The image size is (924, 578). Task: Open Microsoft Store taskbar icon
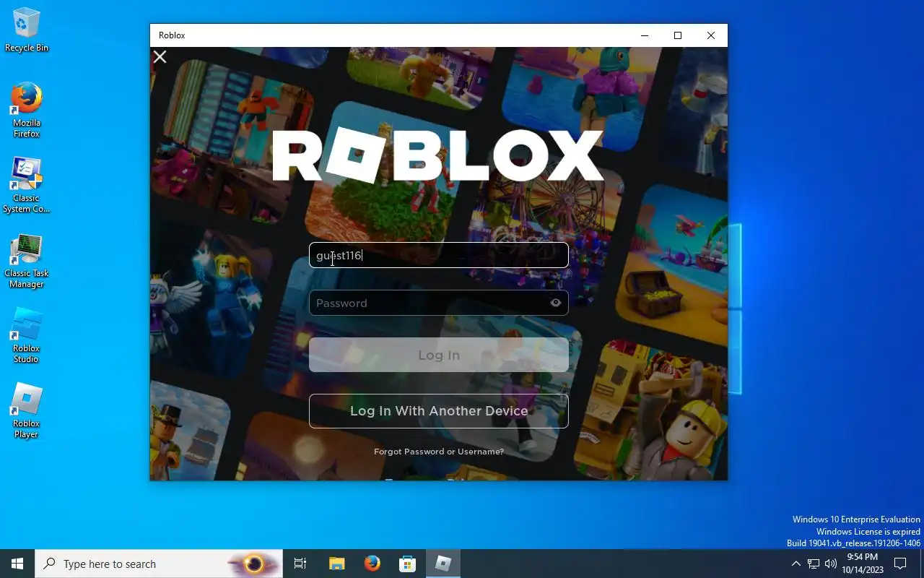pos(408,564)
